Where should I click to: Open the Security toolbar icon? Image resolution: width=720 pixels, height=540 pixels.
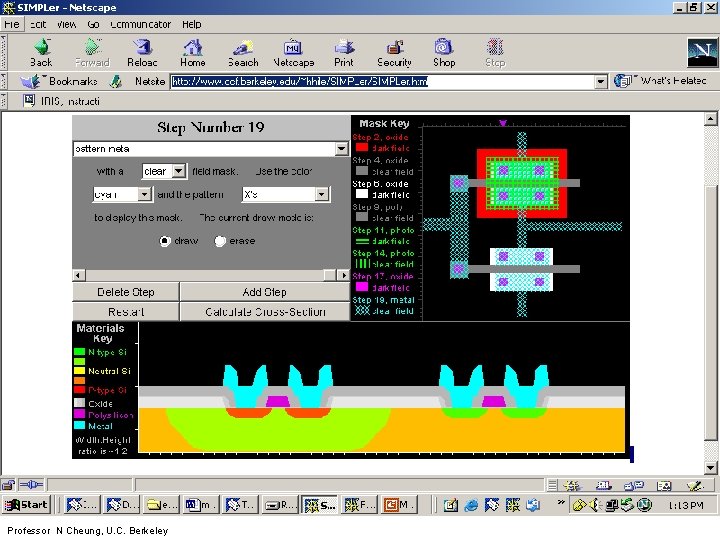click(394, 49)
